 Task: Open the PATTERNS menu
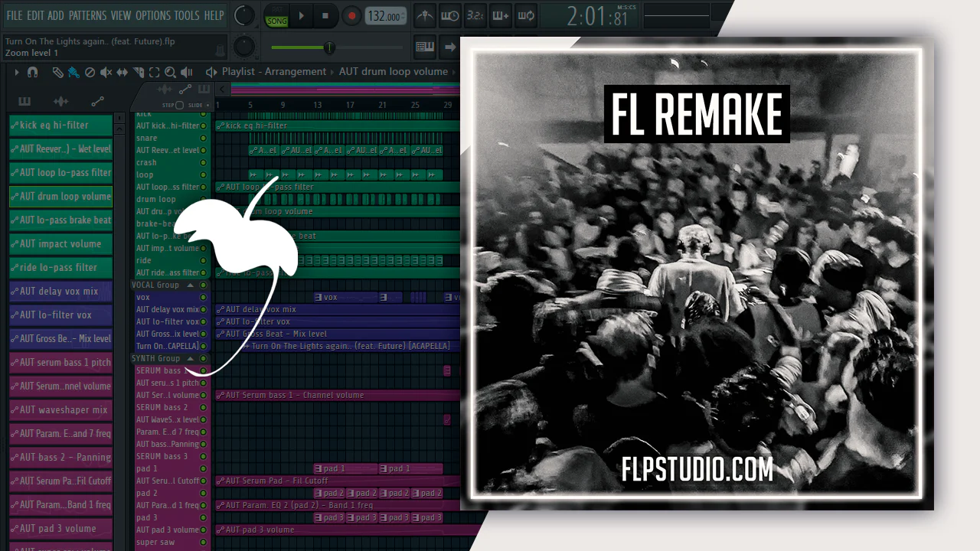pos(87,15)
